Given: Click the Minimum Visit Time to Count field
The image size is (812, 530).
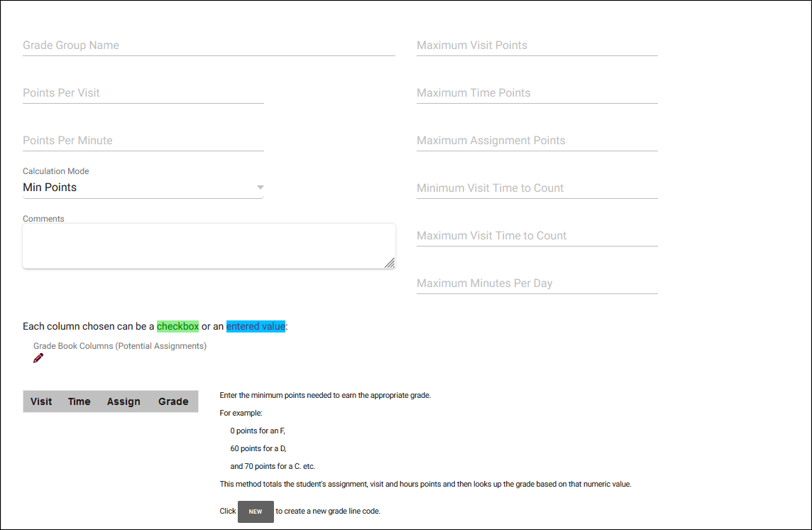Looking at the screenshot, I should tap(537, 188).
